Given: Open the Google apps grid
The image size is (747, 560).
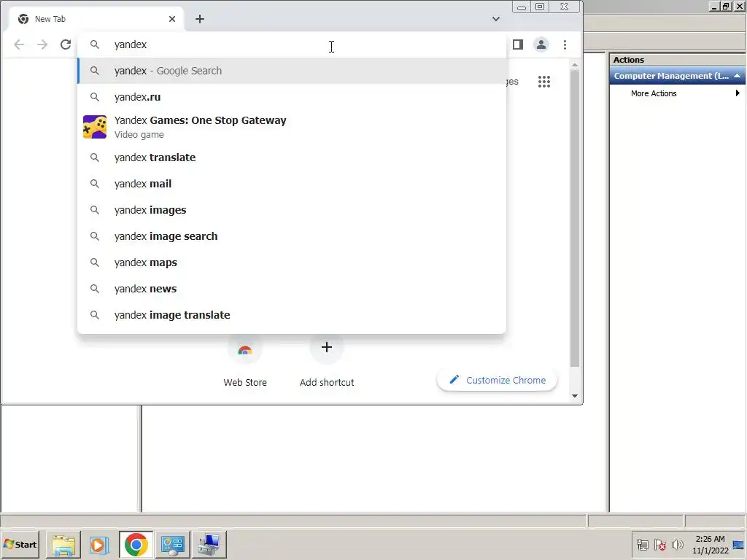Looking at the screenshot, I should 544,82.
